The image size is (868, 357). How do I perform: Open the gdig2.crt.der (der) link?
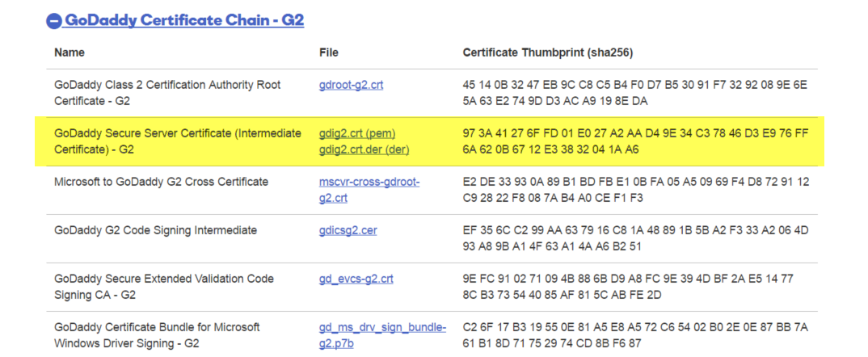364,149
